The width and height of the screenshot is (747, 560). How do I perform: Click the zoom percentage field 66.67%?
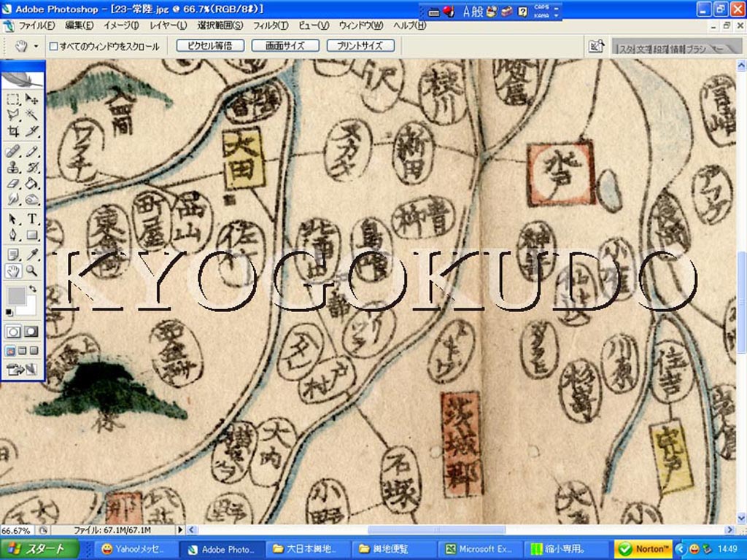[18, 530]
